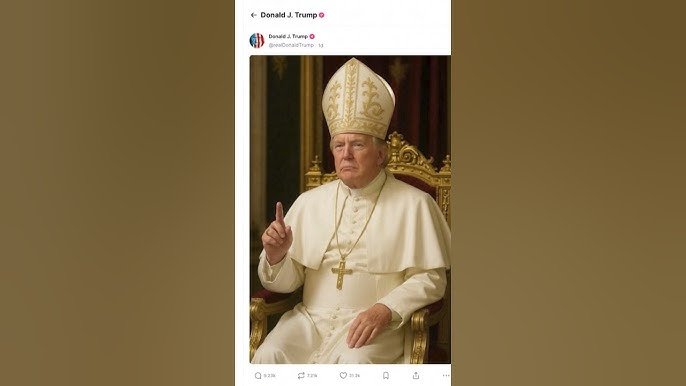
Task: Like the post with the heart icon
Action: pos(343,375)
